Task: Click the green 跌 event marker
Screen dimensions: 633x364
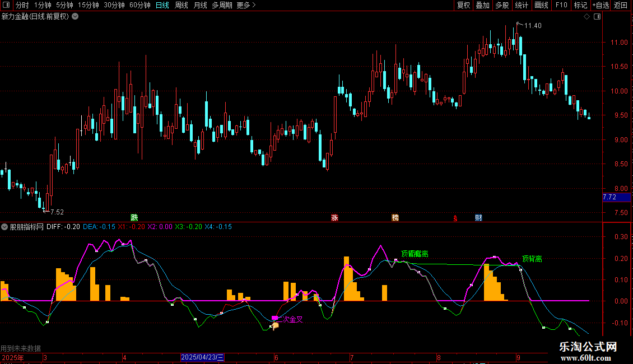Action: click(134, 217)
